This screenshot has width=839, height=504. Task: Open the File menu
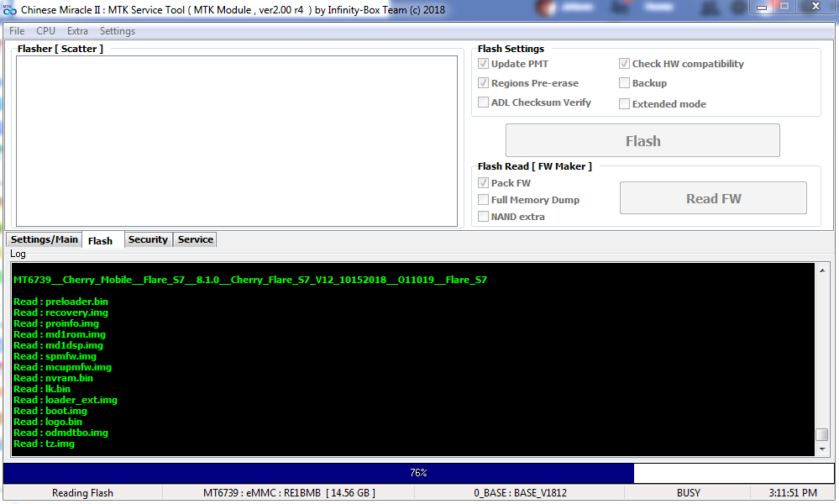coord(17,31)
